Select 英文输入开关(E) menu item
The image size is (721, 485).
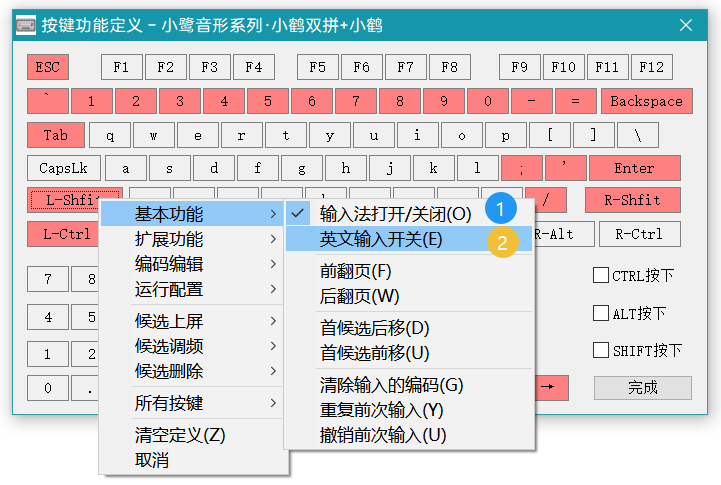(x=380, y=240)
